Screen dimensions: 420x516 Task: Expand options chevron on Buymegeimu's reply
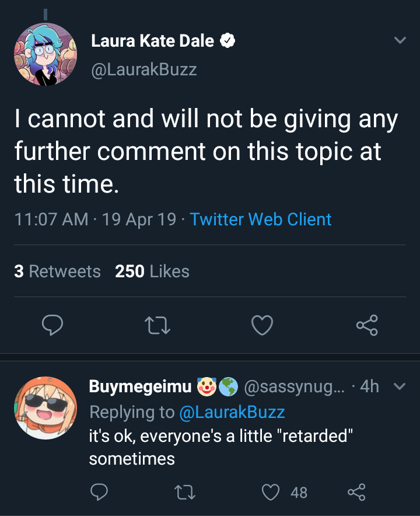coord(399,386)
